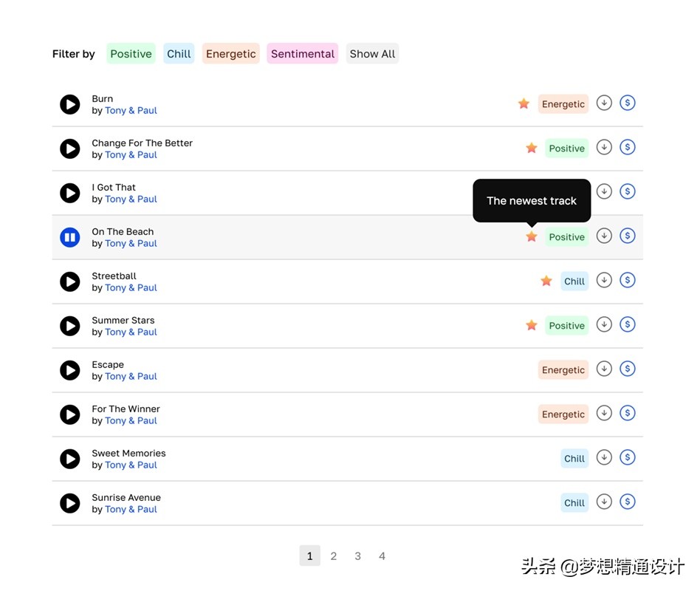Play the track For The Winner

pyautogui.click(x=69, y=414)
